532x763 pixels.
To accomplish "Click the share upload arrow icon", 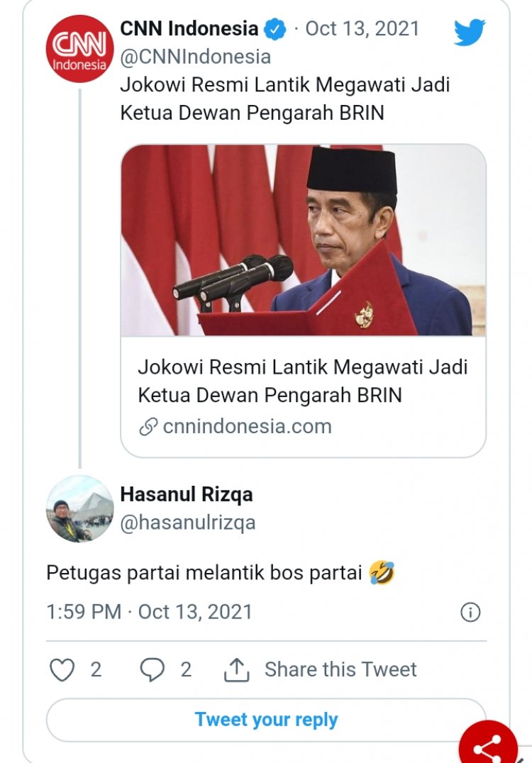I will tap(236, 669).
